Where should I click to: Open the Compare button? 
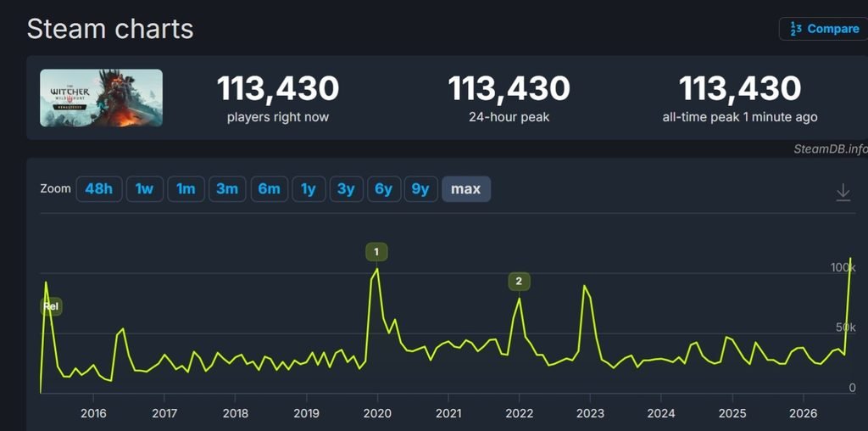pos(823,29)
